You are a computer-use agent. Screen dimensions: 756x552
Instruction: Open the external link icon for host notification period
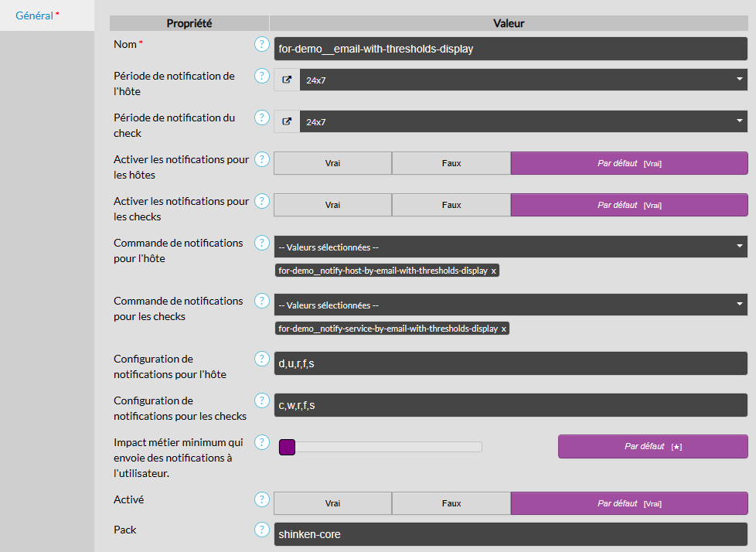click(287, 80)
